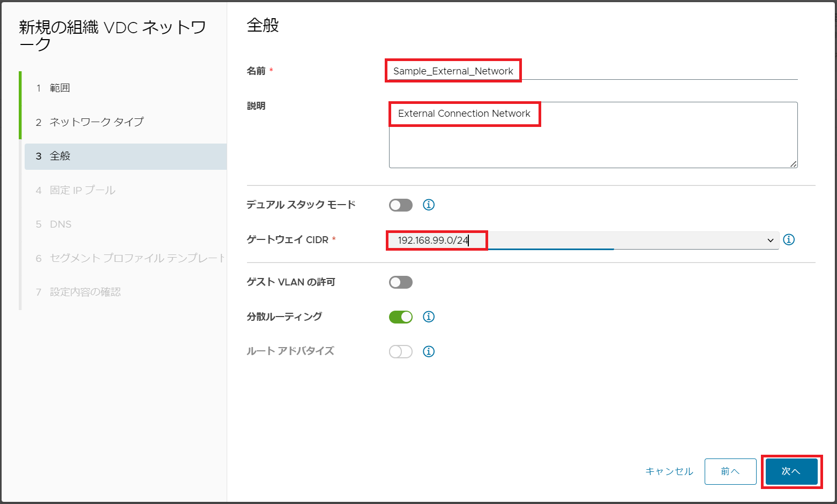Click the info icon beside デュアル スタック モード
Screen dimensions: 837x504
point(429,205)
